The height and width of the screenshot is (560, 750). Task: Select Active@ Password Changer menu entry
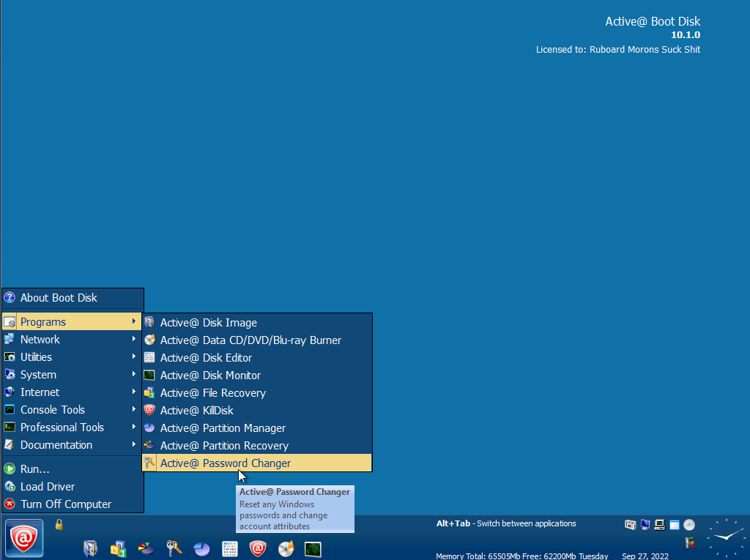pos(225,463)
